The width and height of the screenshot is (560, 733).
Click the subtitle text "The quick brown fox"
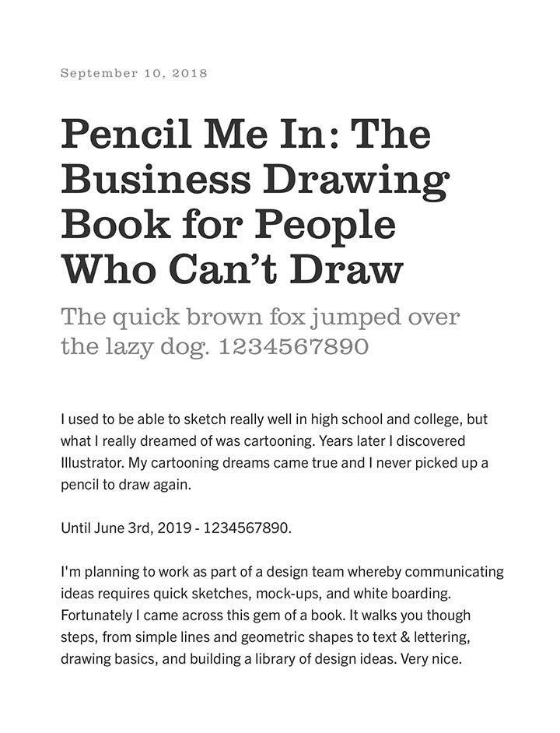point(184,317)
